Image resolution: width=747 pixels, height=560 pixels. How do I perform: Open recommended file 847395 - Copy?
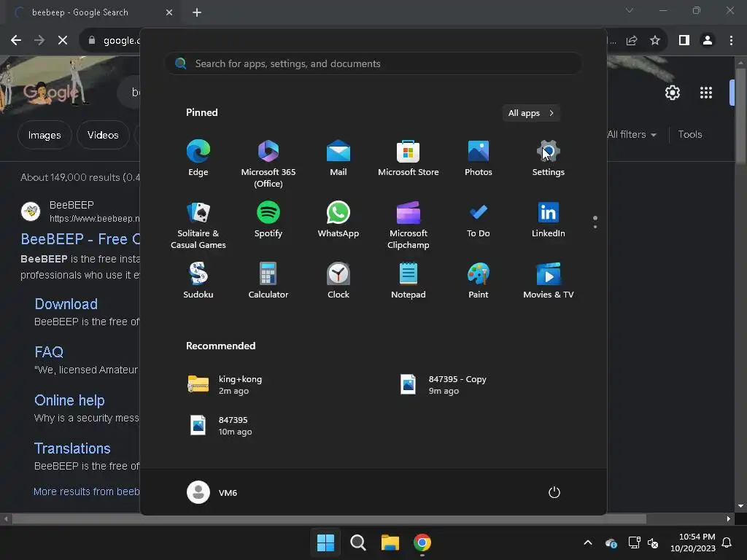tap(443, 385)
